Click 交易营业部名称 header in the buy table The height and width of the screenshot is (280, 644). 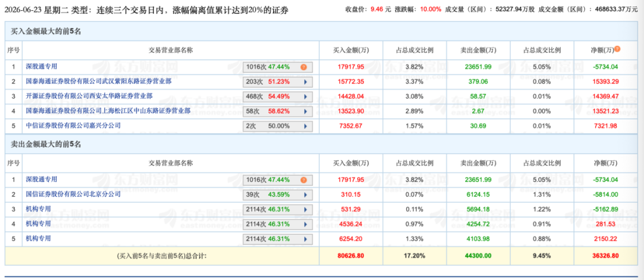click(x=171, y=50)
